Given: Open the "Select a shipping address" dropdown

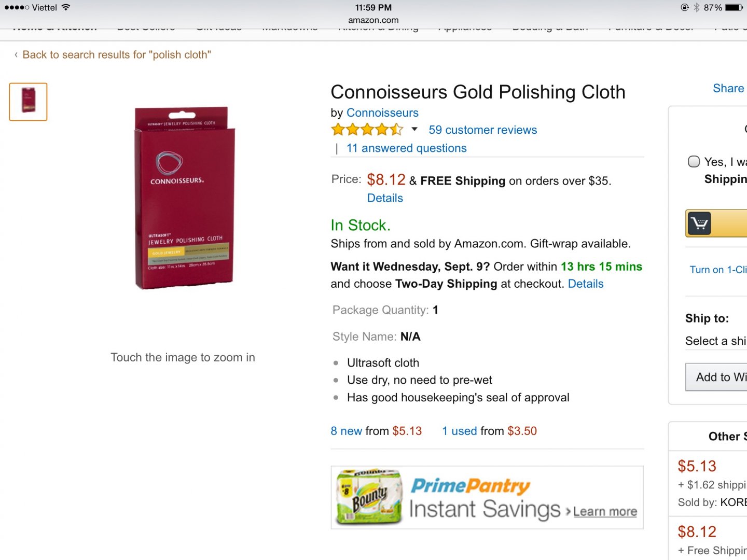Looking at the screenshot, I should pos(715,341).
